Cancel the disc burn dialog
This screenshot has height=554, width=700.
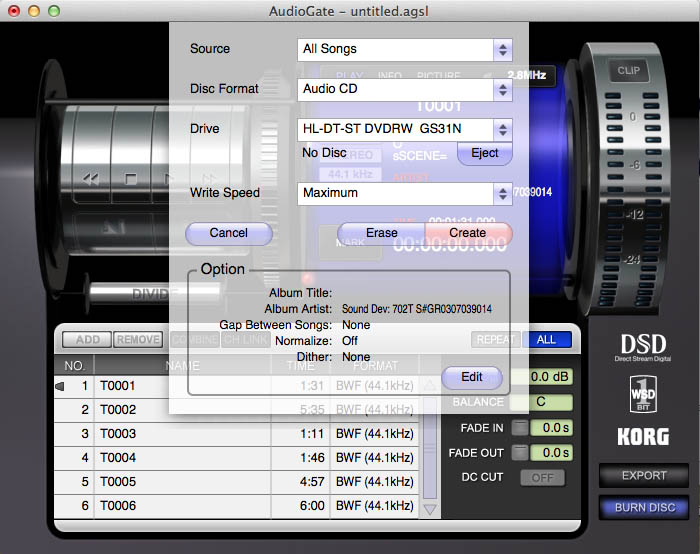point(229,233)
